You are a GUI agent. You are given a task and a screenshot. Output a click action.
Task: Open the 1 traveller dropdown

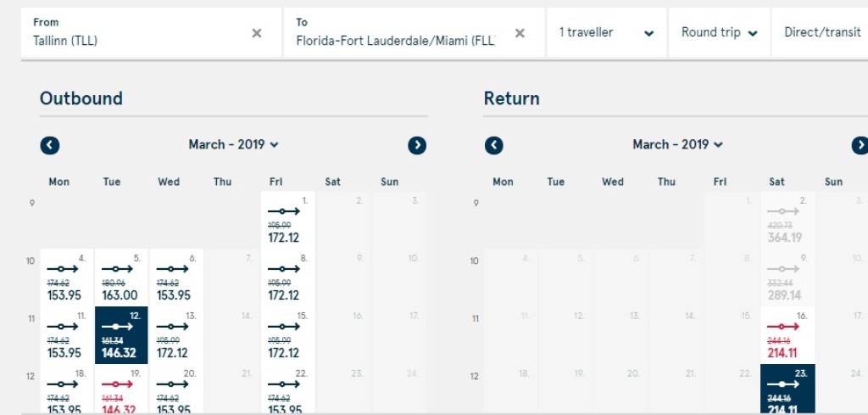606,33
